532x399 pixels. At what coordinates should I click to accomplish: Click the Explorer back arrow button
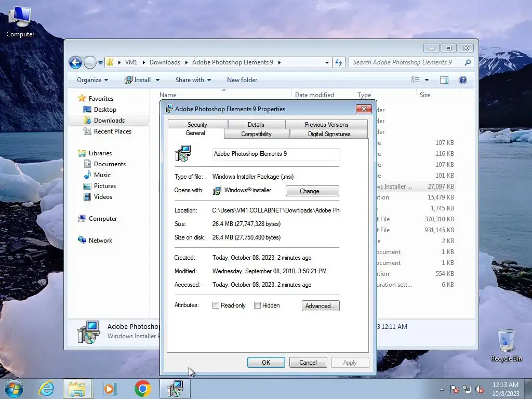click(x=75, y=62)
